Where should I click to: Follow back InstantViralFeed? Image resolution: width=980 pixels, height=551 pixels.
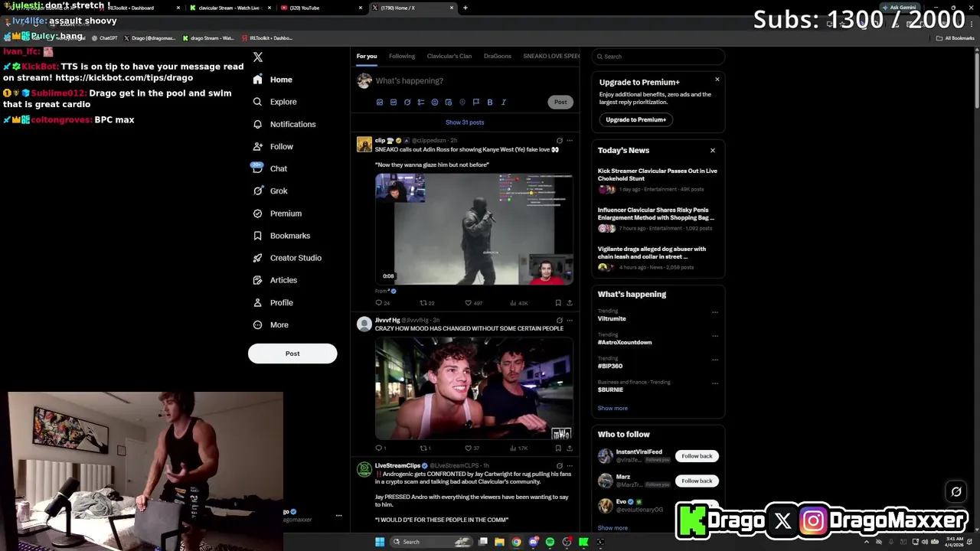[x=697, y=456]
